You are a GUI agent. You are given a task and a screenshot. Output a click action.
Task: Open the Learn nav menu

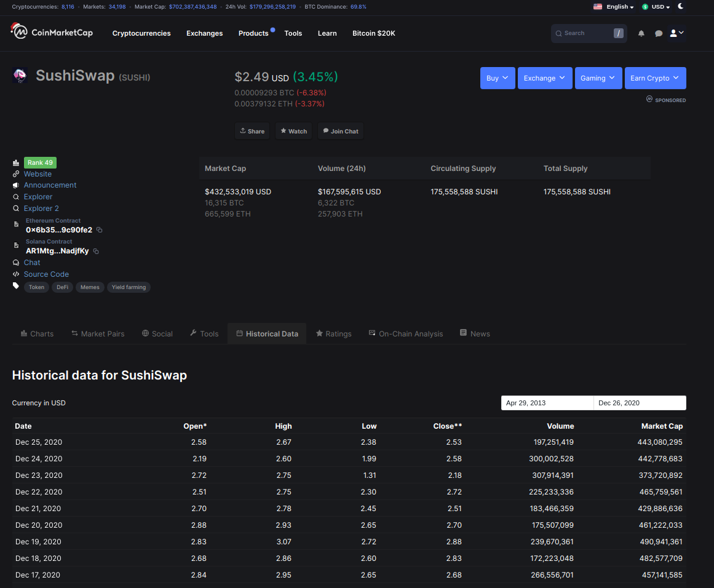pos(327,33)
